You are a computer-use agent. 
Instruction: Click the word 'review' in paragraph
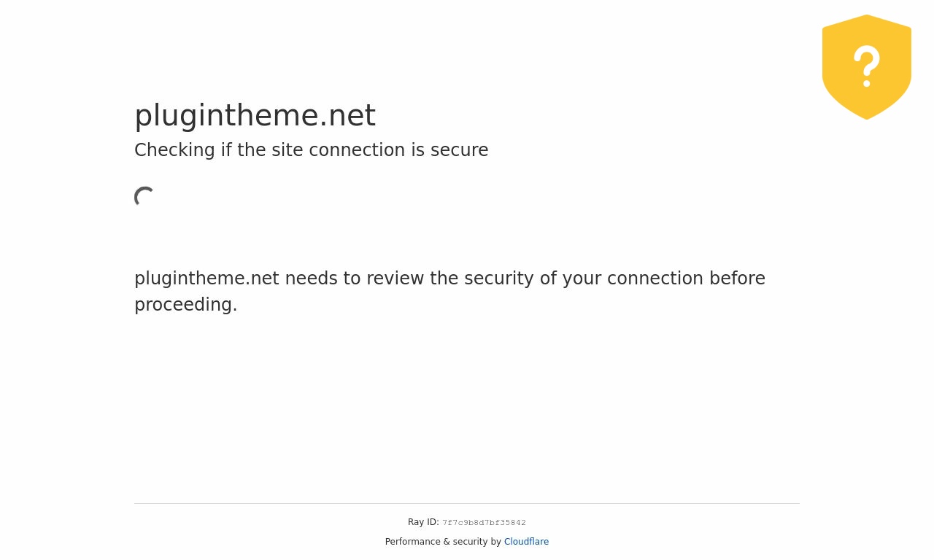click(x=395, y=279)
